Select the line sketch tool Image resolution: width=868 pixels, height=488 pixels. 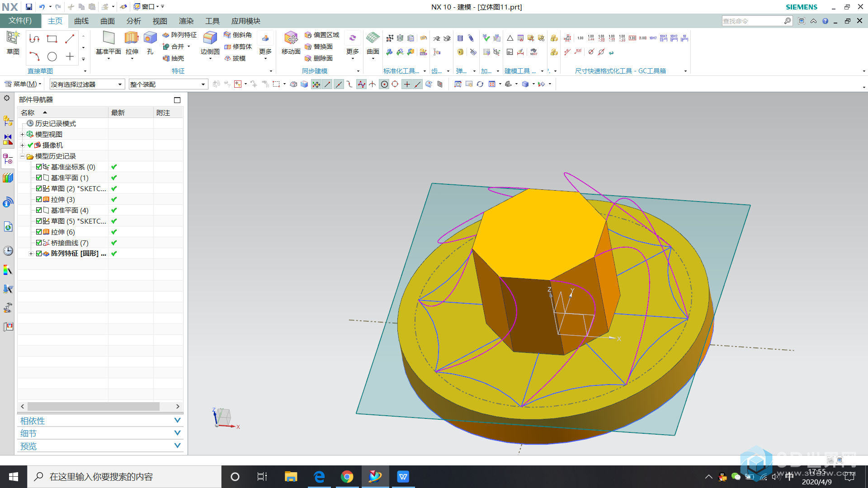click(70, 39)
